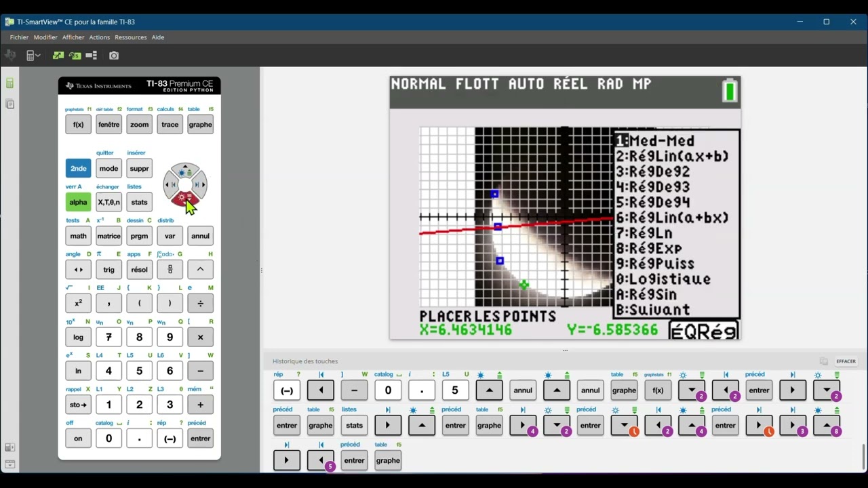Image resolution: width=868 pixels, height=488 pixels.
Task: Click the on key on the calculator
Action: pos(78,439)
